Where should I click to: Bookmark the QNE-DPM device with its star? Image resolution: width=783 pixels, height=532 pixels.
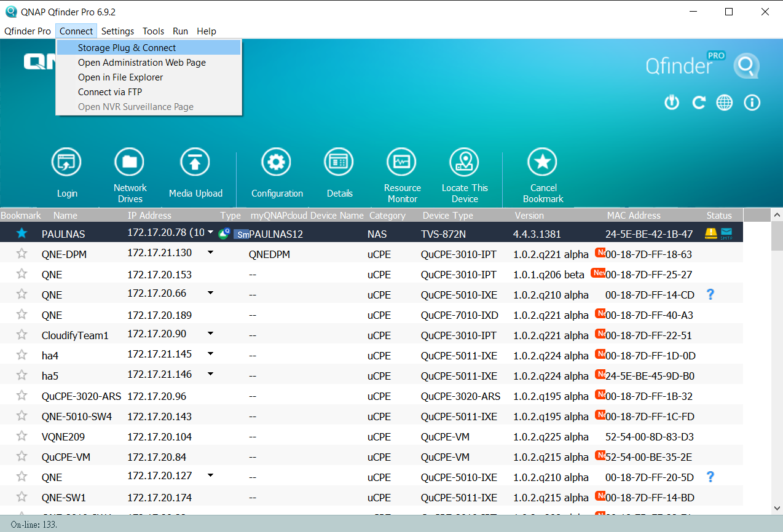pyautogui.click(x=22, y=254)
